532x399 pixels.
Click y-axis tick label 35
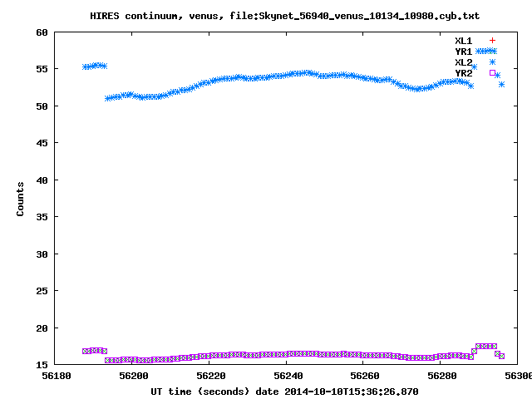[42, 217]
